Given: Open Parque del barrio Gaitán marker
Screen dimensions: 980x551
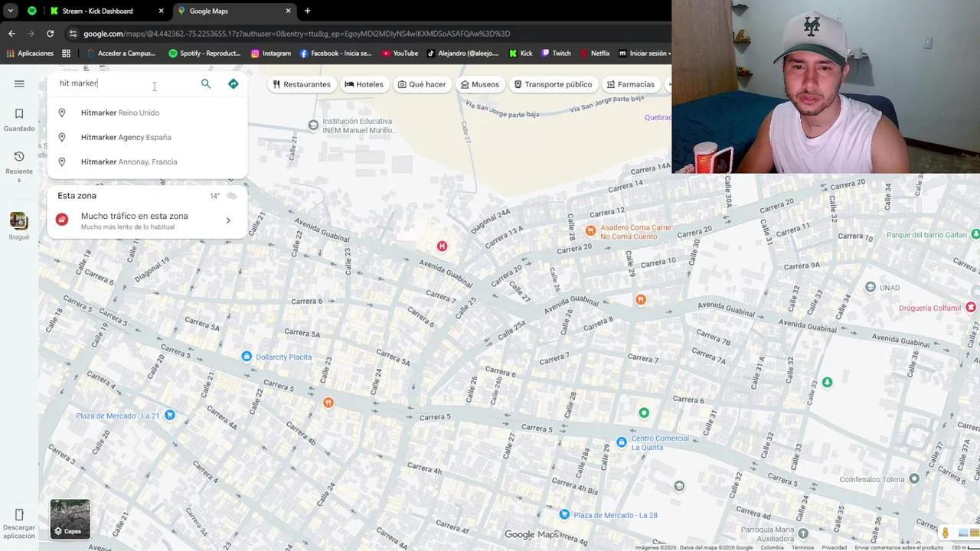Looking at the screenshot, I should click(x=975, y=233).
